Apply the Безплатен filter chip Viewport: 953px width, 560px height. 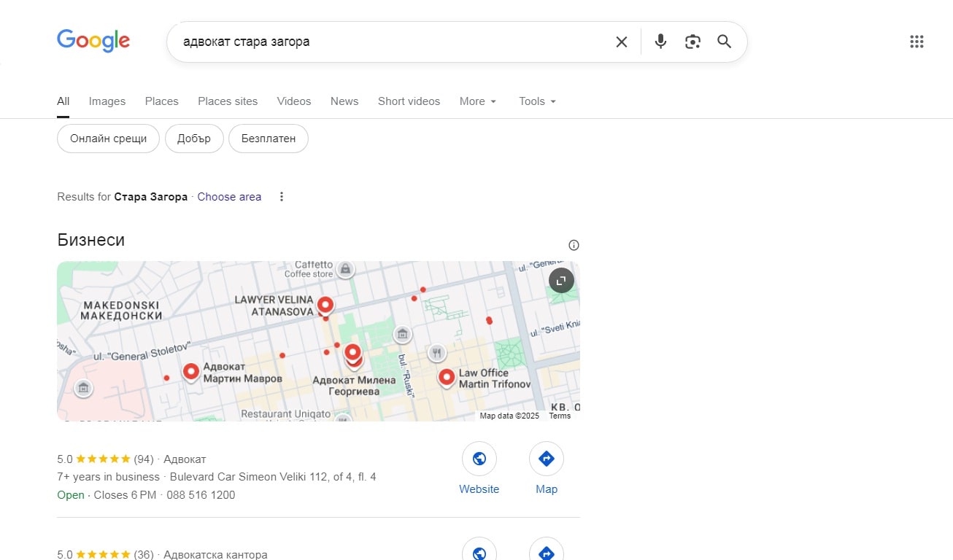[x=269, y=139]
